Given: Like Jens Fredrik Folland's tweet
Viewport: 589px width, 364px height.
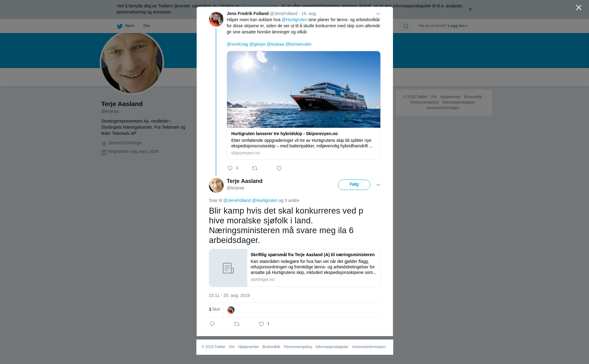Looking at the screenshot, I should [x=279, y=168].
